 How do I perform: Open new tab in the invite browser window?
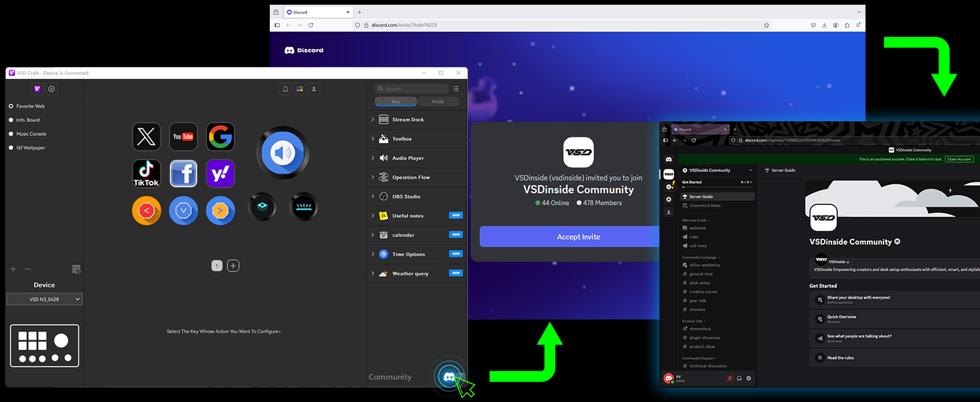pos(359,12)
